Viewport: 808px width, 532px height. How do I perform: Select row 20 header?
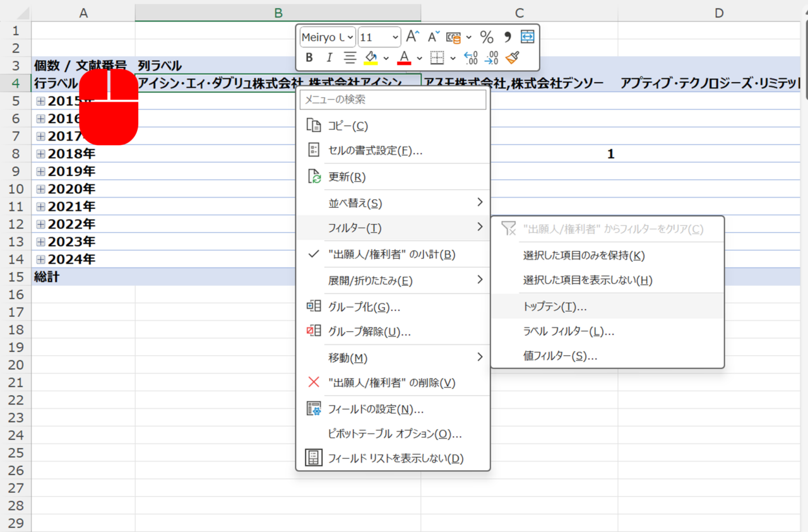click(16, 365)
